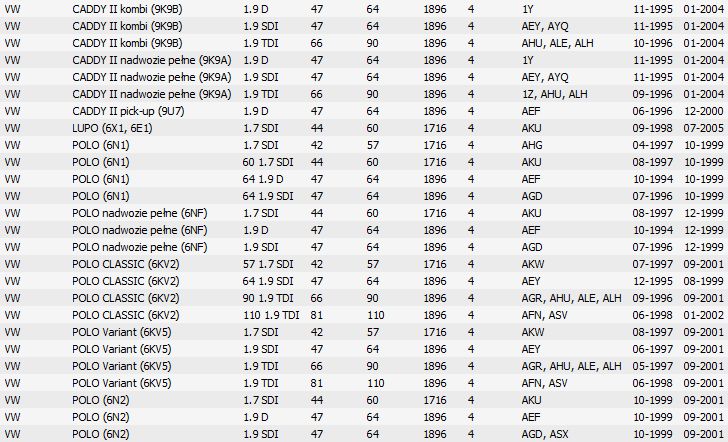Click power value 42 in POLO (6N1) AHG row
This screenshot has width=728, height=442.
tap(317, 145)
